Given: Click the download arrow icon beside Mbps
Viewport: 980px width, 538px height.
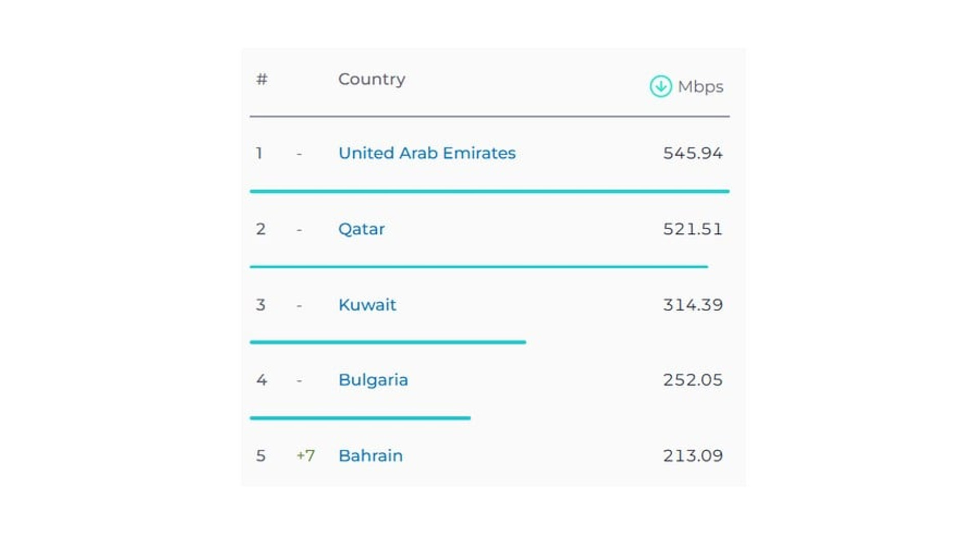Looking at the screenshot, I should (x=660, y=86).
